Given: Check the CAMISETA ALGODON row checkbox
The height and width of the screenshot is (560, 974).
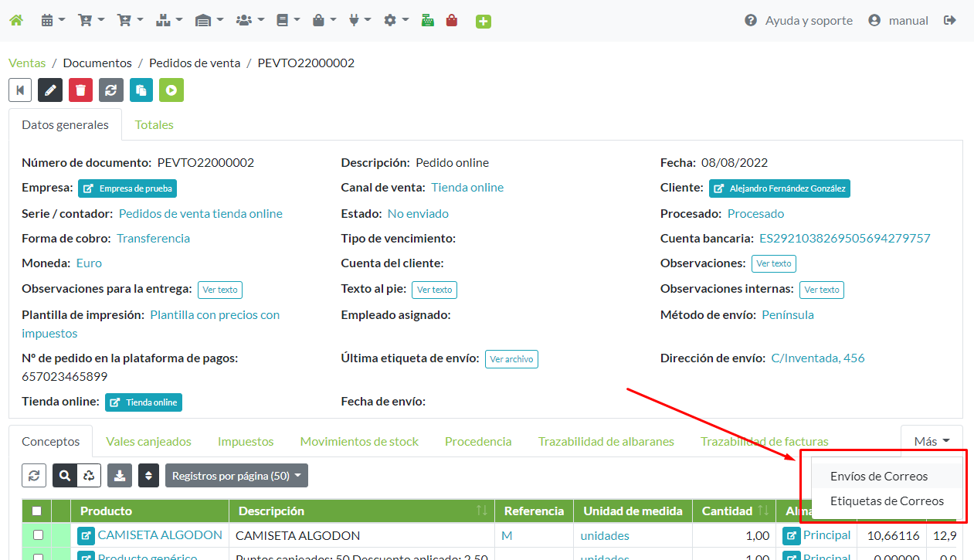Looking at the screenshot, I should [37, 535].
